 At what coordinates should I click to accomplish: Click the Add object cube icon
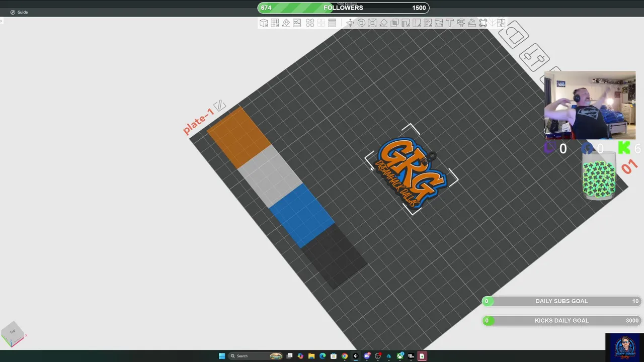click(x=264, y=23)
